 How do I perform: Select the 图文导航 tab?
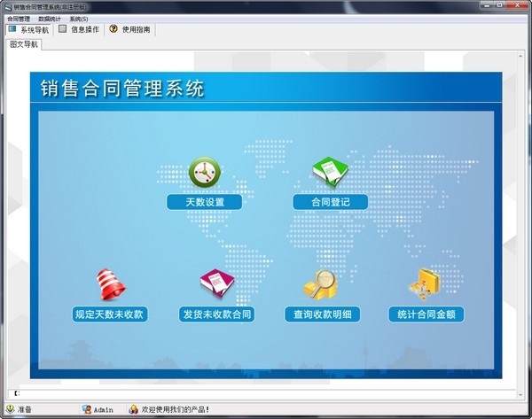pyautogui.click(x=24, y=44)
